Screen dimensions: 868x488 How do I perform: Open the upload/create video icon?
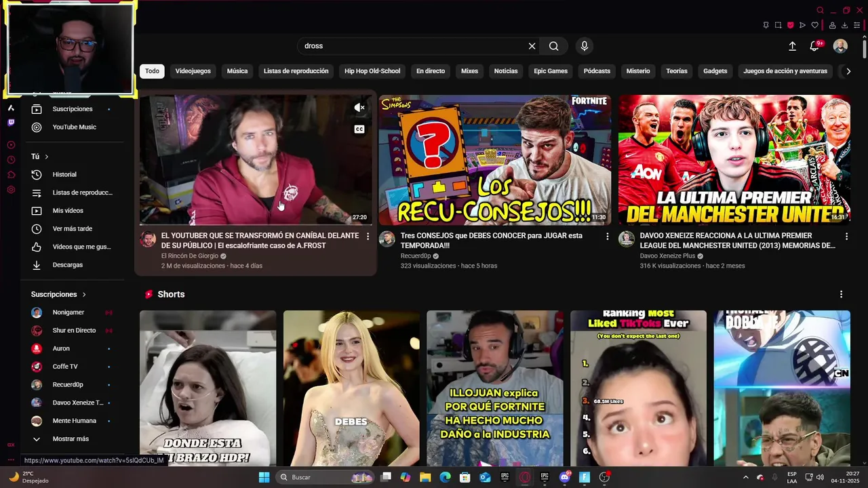[792, 46]
